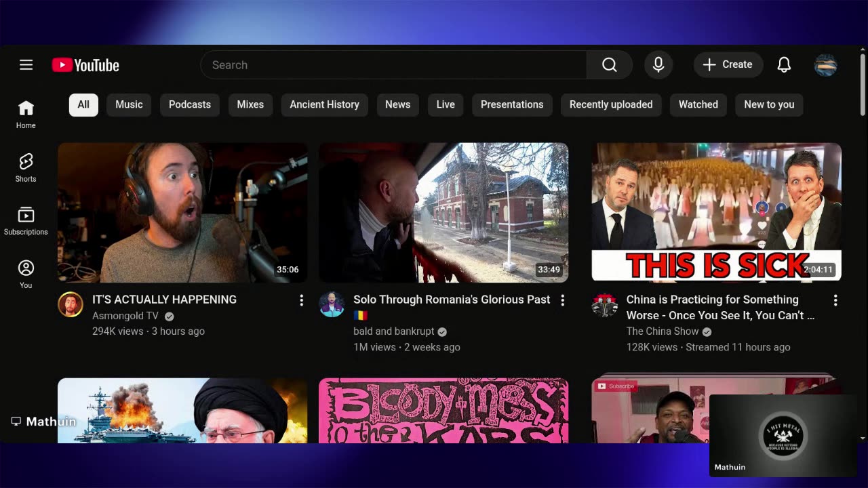The image size is (868, 488).
Task: Open the hamburger guide menu
Action: [x=26, y=65]
